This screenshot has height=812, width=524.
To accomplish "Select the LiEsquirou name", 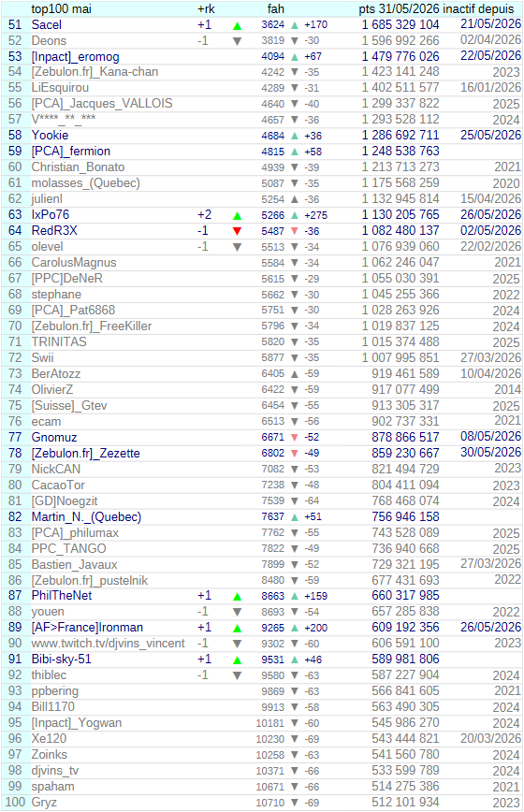I will pos(60,88).
